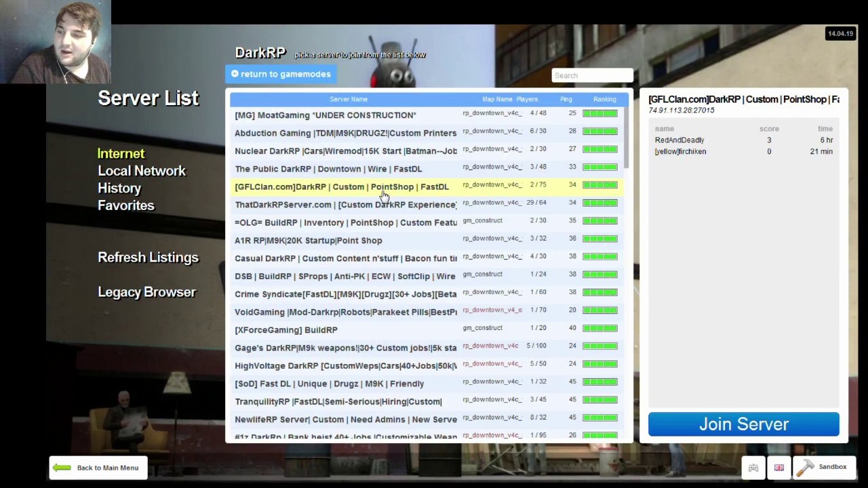This screenshot has height=488, width=868.
Task: Click the time column header in player list
Action: pos(825,129)
